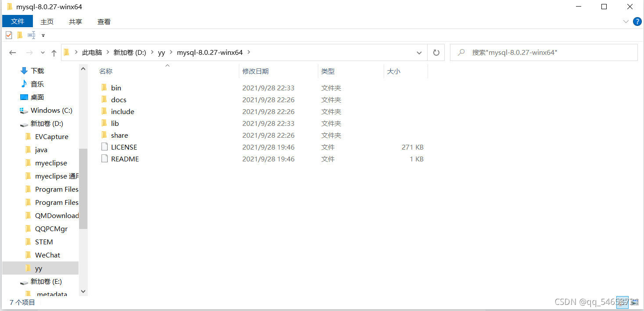The height and width of the screenshot is (311, 644).
Task: Open the bin folder icon
Action: pyautogui.click(x=104, y=88)
